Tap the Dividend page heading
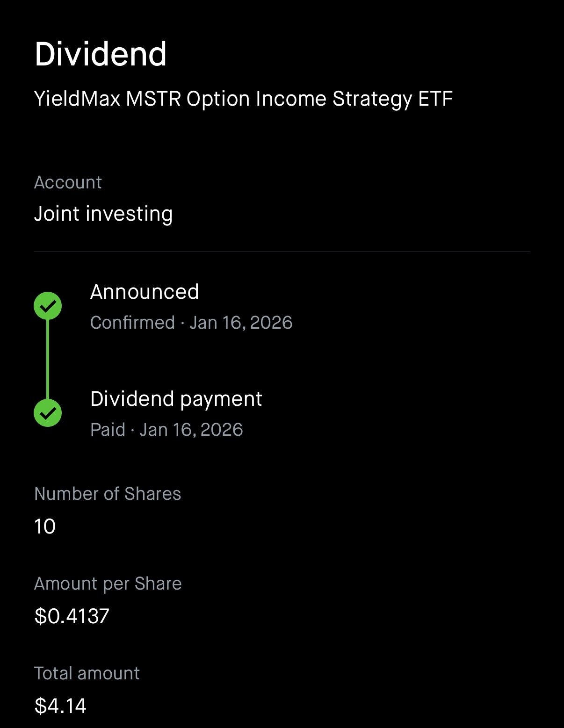The height and width of the screenshot is (728, 564). pos(101,54)
